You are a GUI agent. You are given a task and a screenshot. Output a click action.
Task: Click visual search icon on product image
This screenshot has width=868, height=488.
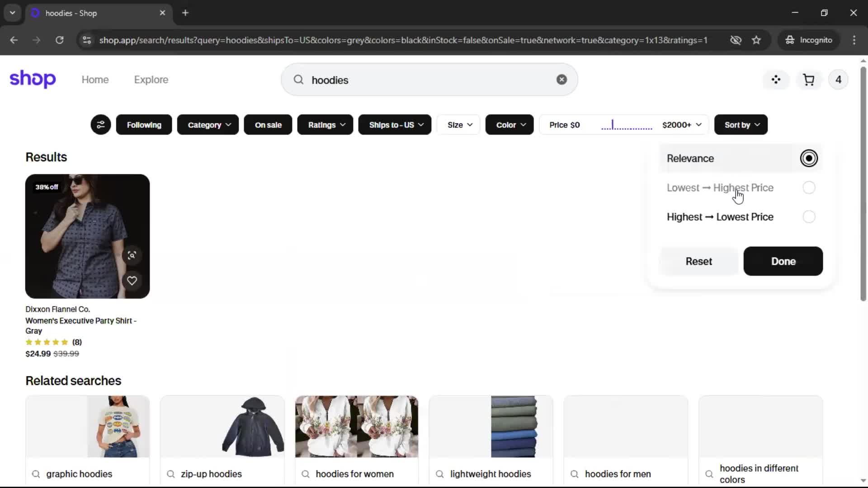[x=132, y=255]
